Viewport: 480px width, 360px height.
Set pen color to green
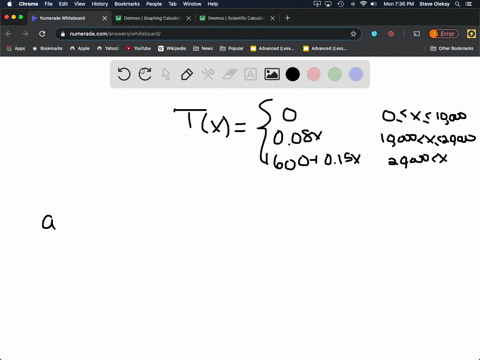click(x=335, y=74)
